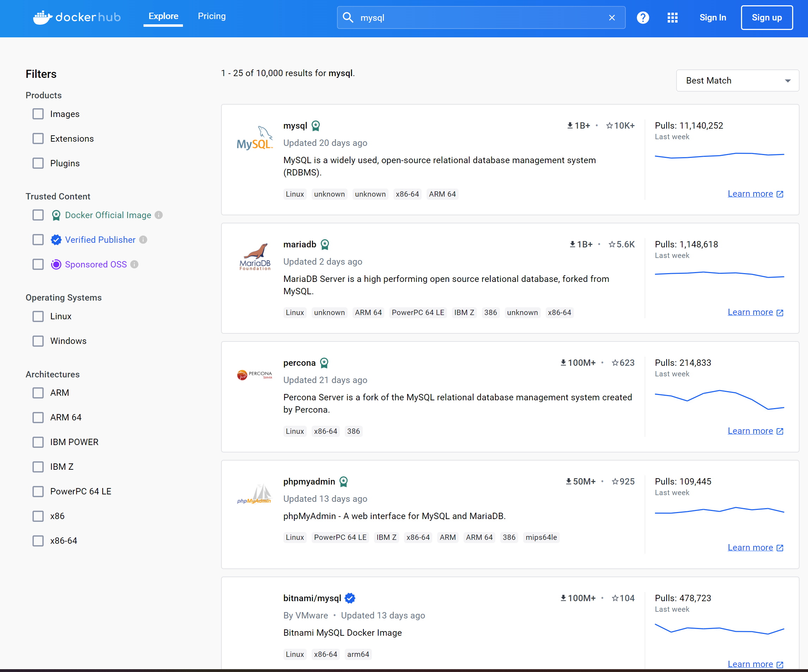Switch to the Pricing tab
Image resolution: width=808 pixels, height=672 pixels.
click(212, 16)
